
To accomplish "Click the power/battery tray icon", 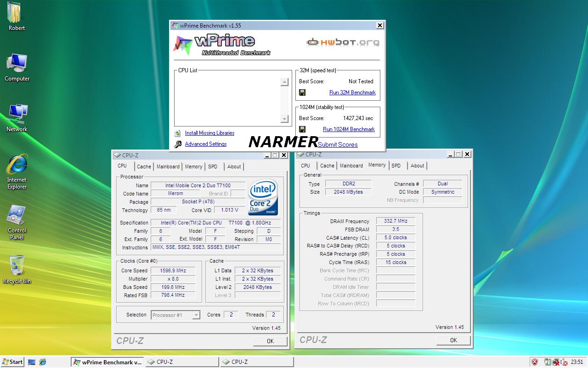I will coord(548,362).
